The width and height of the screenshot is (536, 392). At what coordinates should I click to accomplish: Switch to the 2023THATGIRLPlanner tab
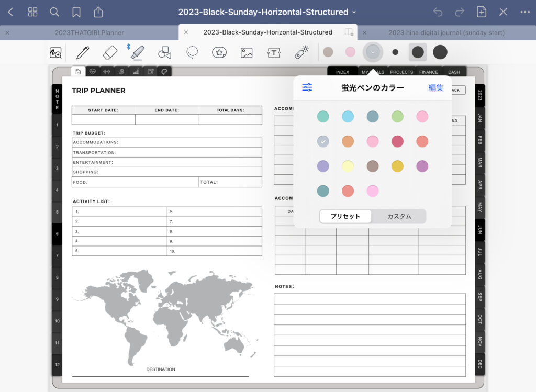click(x=89, y=33)
